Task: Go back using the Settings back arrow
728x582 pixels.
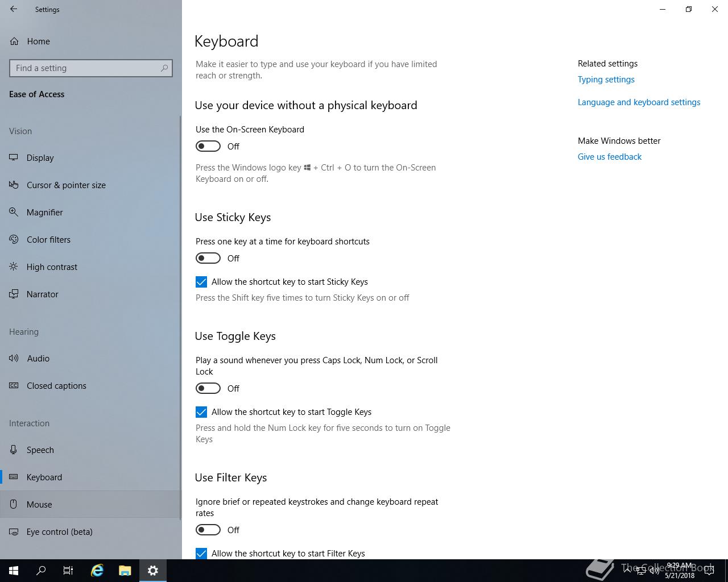Action: tap(14, 9)
